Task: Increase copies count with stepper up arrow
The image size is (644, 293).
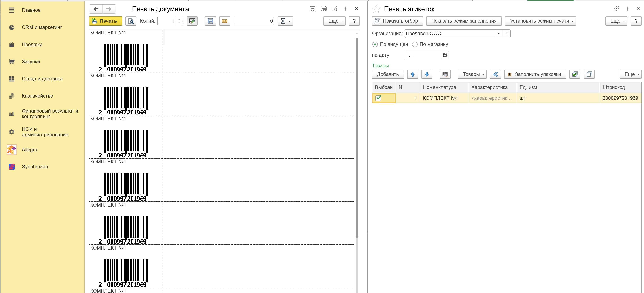Action: [179, 19]
